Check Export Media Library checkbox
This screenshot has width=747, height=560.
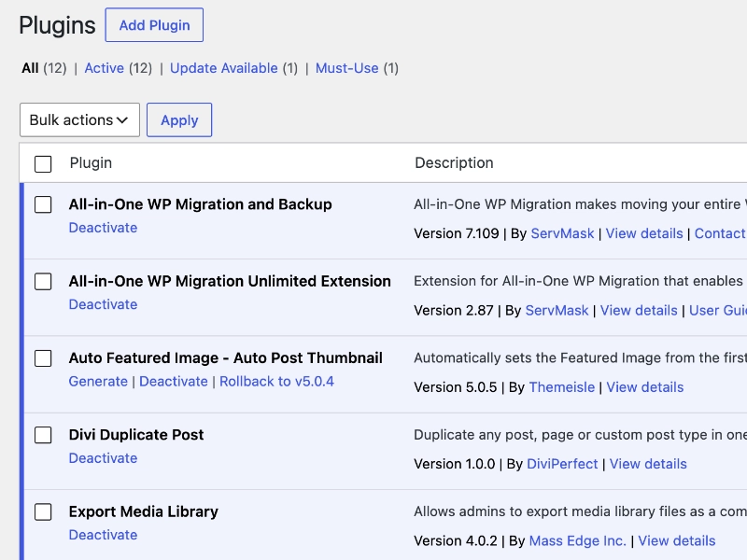(43, 511)
